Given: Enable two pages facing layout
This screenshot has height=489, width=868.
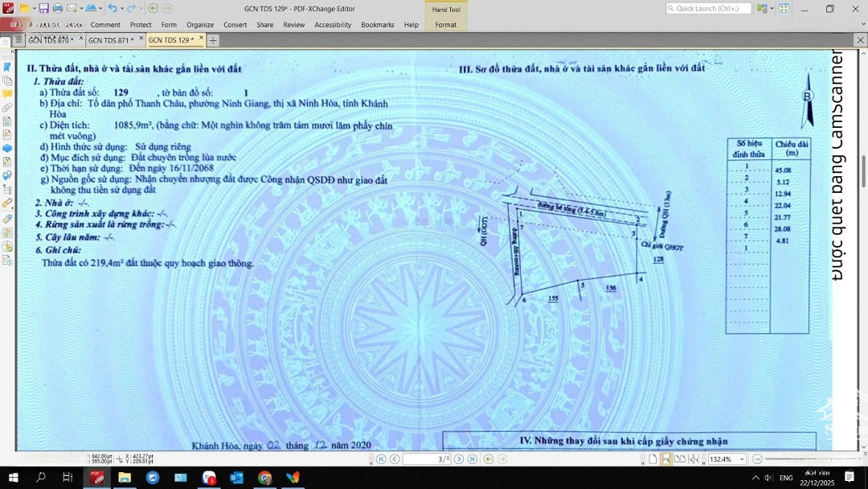Looking at the screenshot, I should [x=680, y=459].
